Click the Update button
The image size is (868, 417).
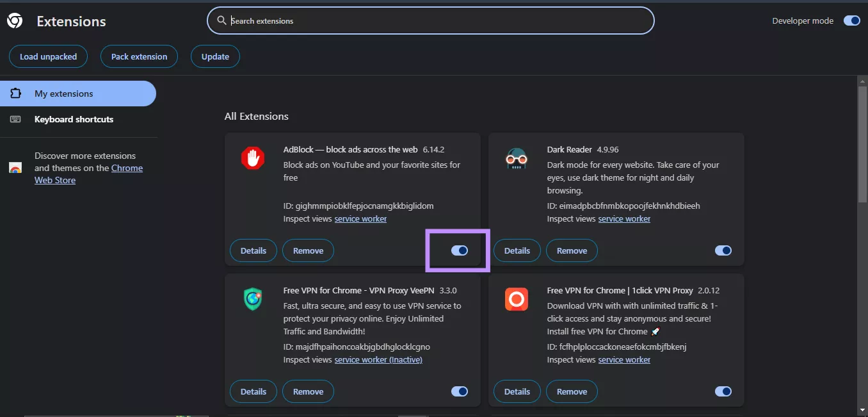(215, 56)
